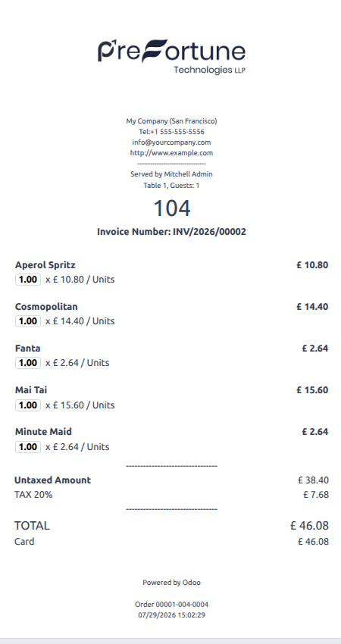Select the Mai Tai quantity box
Viewport: 341px width, 644px height.
click(x=28, y=405)
